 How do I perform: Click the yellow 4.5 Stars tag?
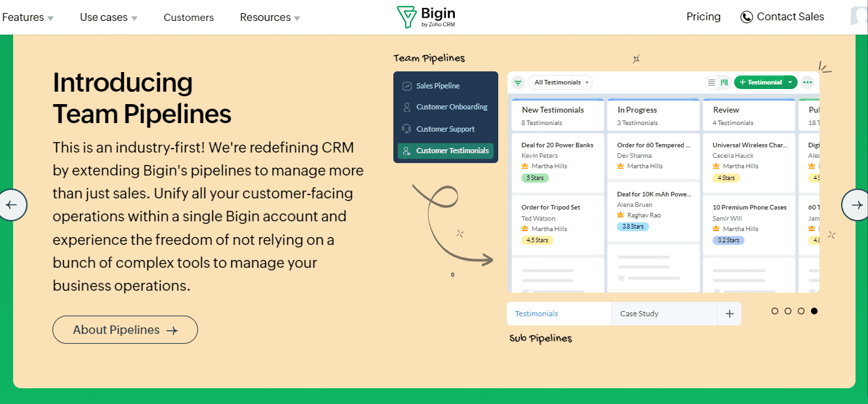537,240
